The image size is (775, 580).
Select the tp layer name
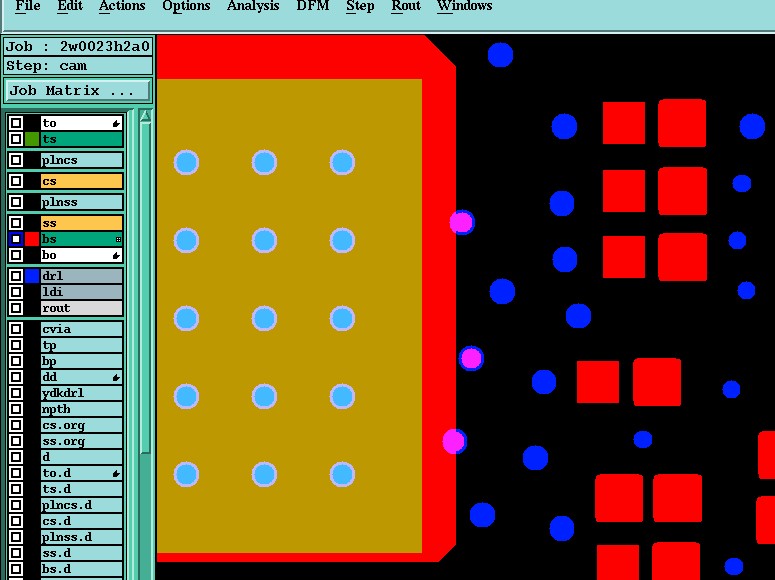click(82, 345)
